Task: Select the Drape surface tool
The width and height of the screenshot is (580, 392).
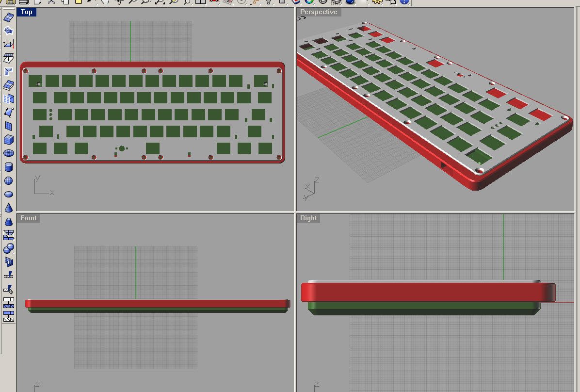Action: click(x=9, y=58)
